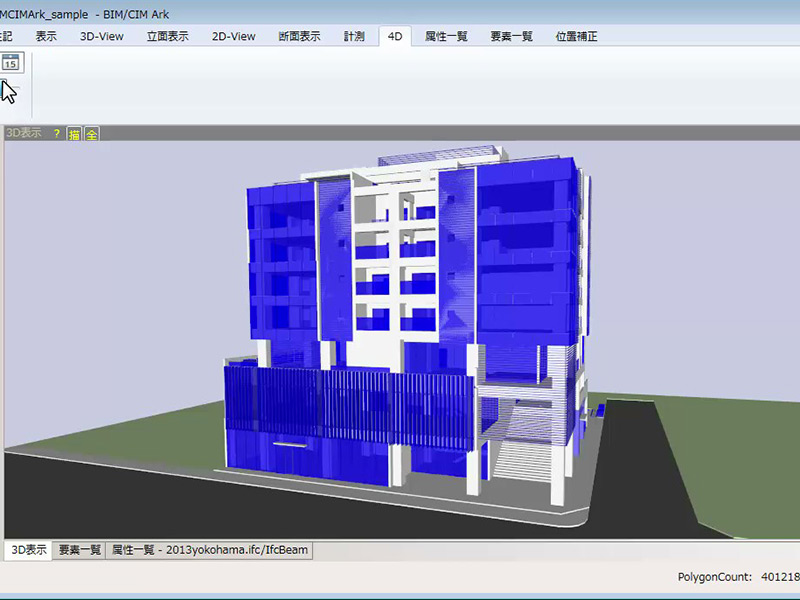The height and width of the screenshot is (600, 800).
Task: Open the 計測 measurement tab
Action: pyautogui.click(x=354, y=36)
